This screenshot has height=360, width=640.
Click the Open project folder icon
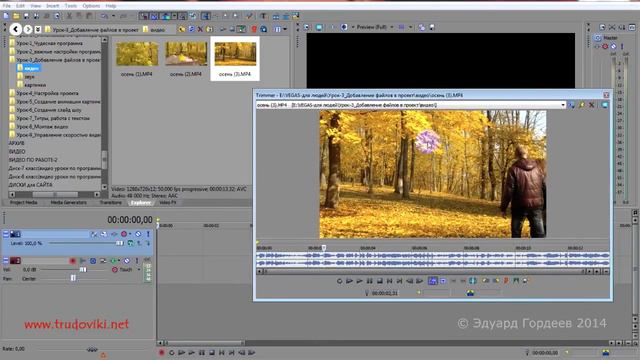click(16, 16)
